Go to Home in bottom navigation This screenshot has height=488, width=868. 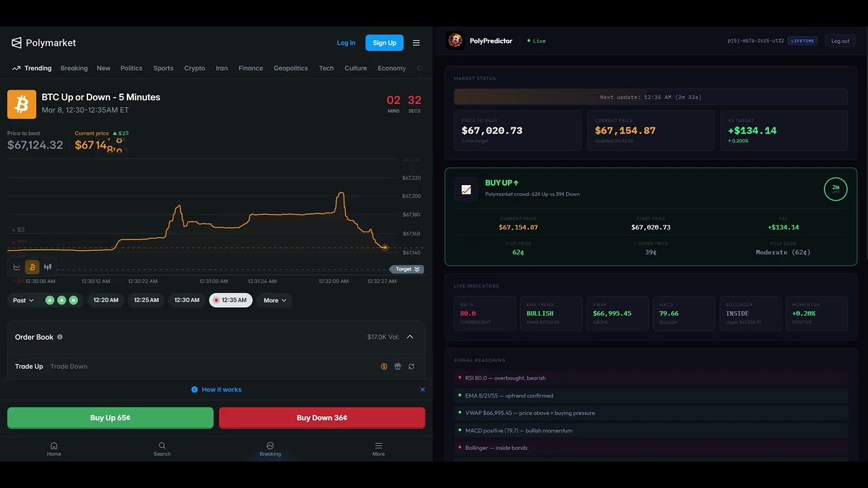(x=54, y=449)
